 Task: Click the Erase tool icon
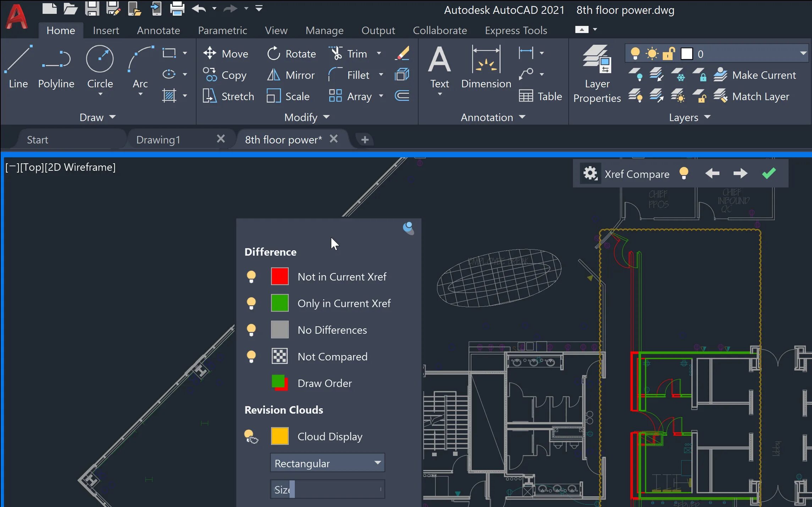(x=402, y=54)
